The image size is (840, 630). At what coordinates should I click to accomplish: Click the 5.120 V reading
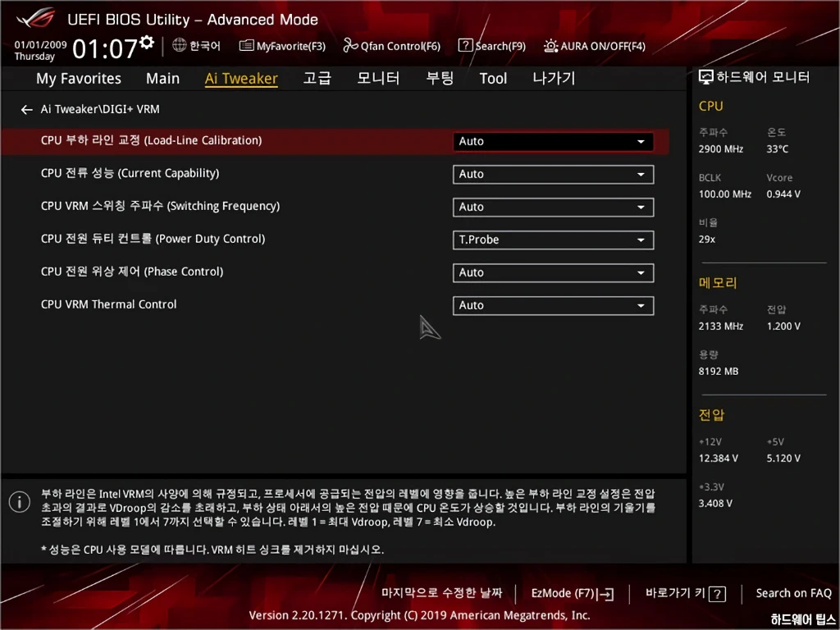(x=783, y=458)
